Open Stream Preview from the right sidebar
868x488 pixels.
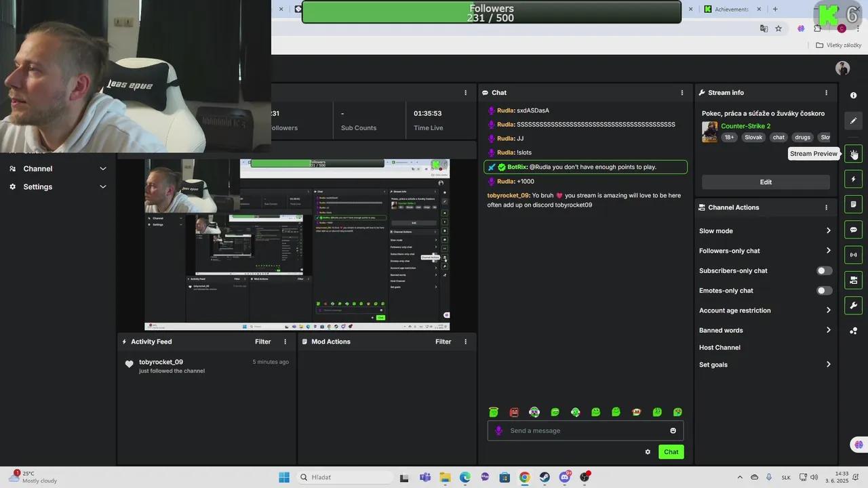[x=854, y=154]
